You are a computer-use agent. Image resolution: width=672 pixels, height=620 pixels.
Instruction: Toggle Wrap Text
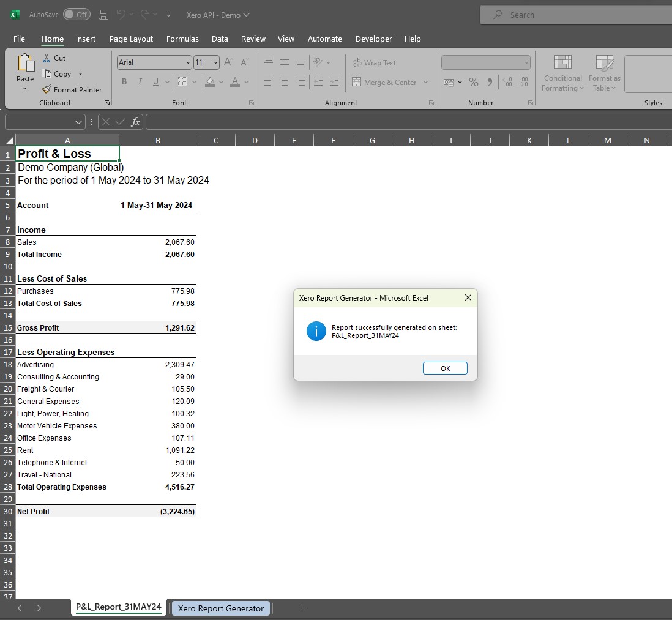click(375, 62)
